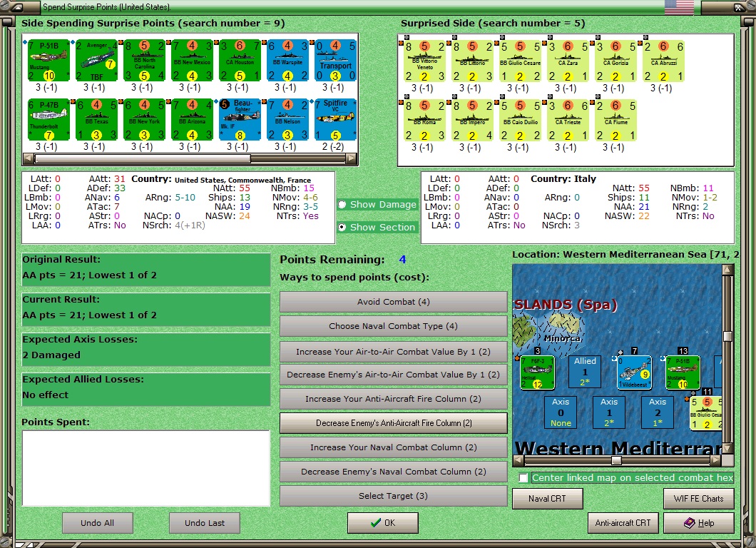This screenshot has width=756, height=548.
Task: Select the P-51B Mustang unit counter in the spending side panel
Action: [48, 61]
